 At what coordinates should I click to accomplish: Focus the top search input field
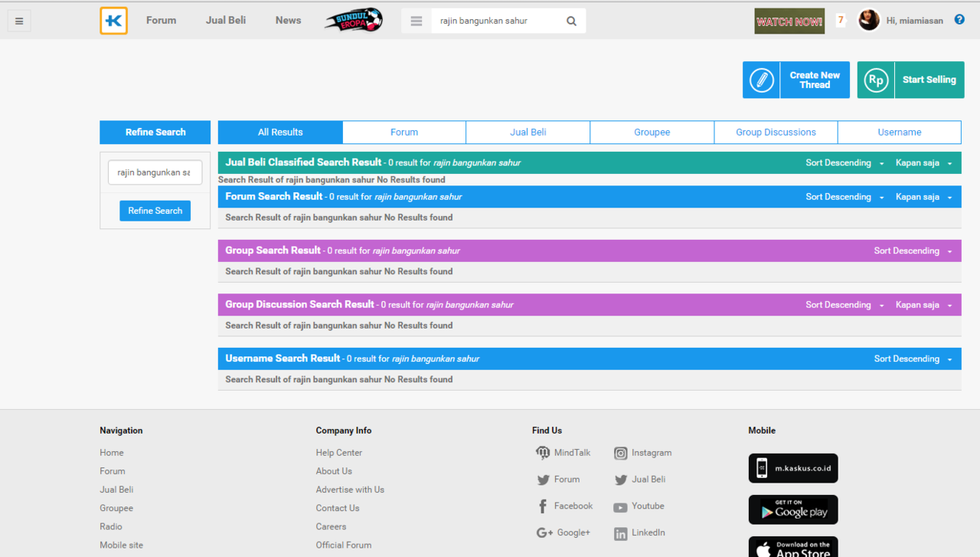click(495, 21)
